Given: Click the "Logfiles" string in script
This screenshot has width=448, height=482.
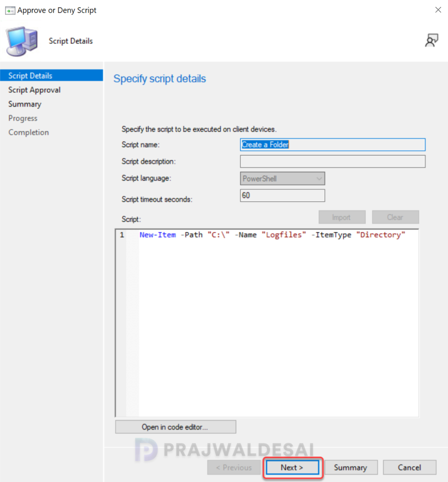Looking at the screenshot, I should (x=284, y=235).
